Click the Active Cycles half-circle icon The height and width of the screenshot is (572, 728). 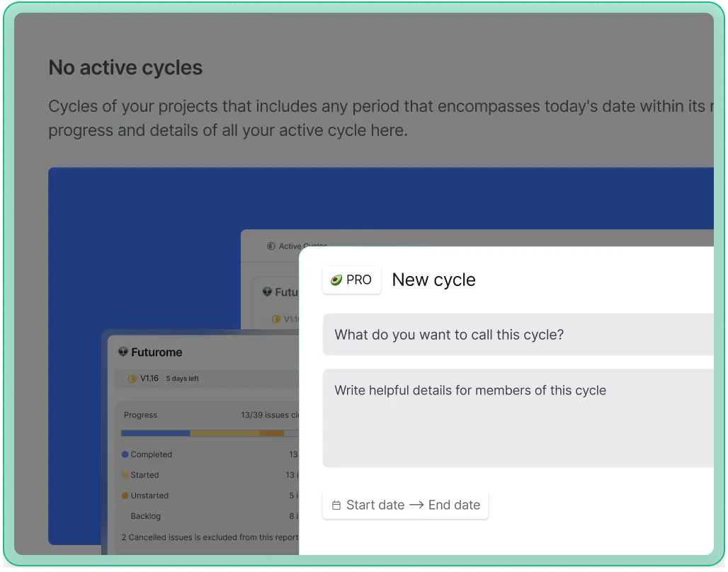tap(271, 246)
